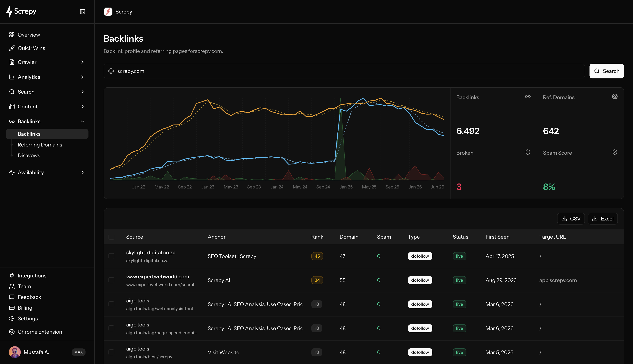Click the globe icon on Ref. Domains card

(x=615, y=97)
